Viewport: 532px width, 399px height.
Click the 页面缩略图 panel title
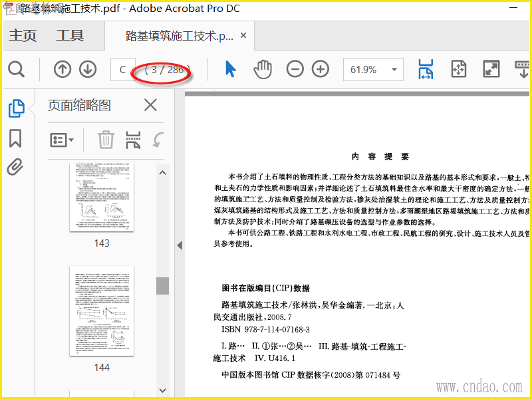(x=79, y=105)
